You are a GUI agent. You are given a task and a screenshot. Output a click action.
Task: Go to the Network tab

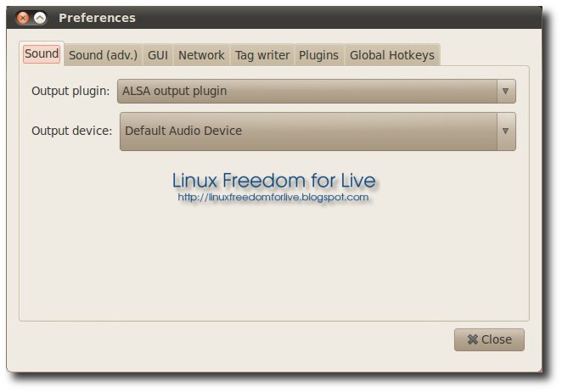click(201, 55)
